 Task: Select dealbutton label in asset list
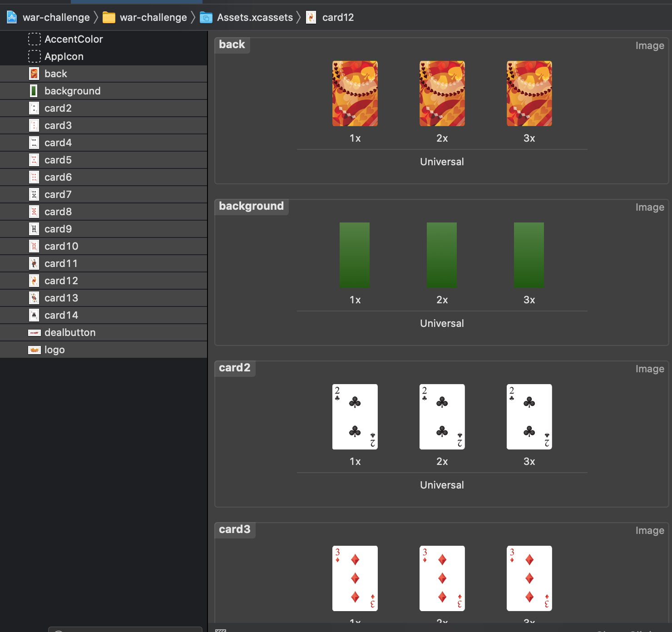[x=70, y=332]
